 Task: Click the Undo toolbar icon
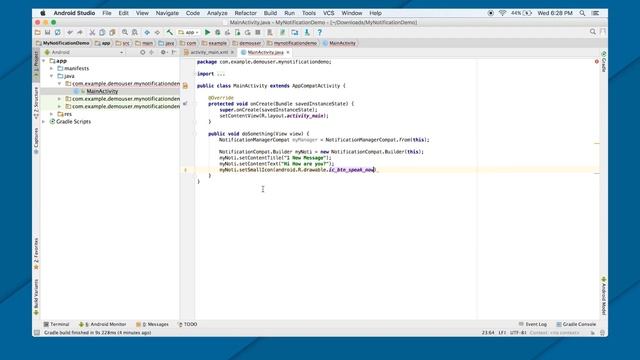70,32
